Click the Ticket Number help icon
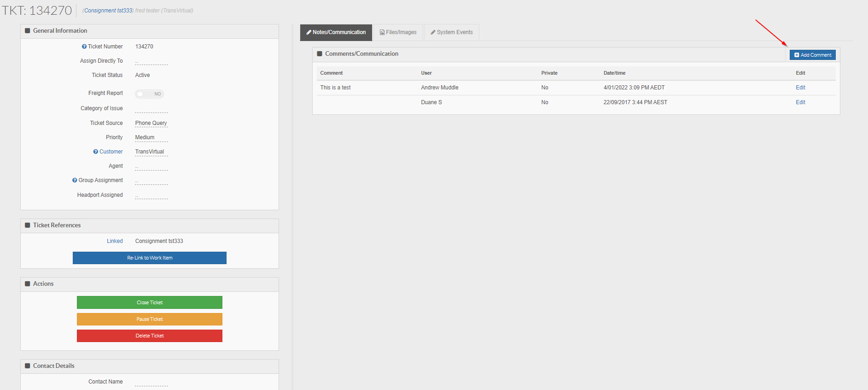Image resolution: width=868 pixels, height=390 pixels. pos(84,47)
